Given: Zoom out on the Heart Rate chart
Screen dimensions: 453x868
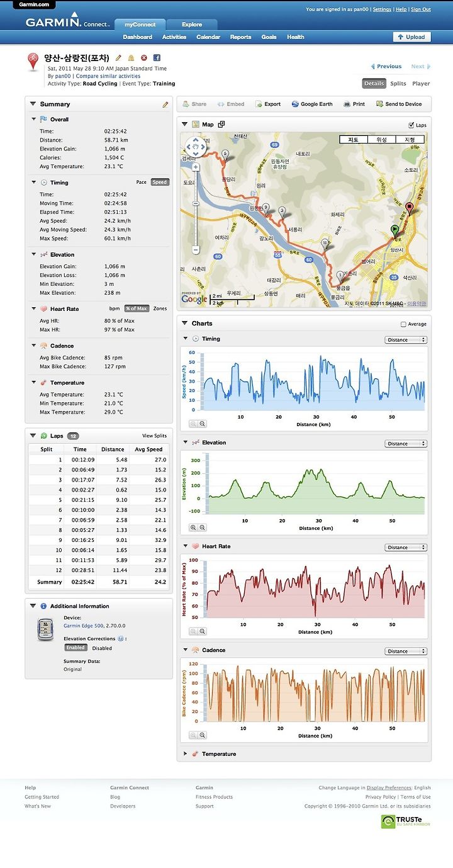Looking at the screenshot, I should pos(202,631).
